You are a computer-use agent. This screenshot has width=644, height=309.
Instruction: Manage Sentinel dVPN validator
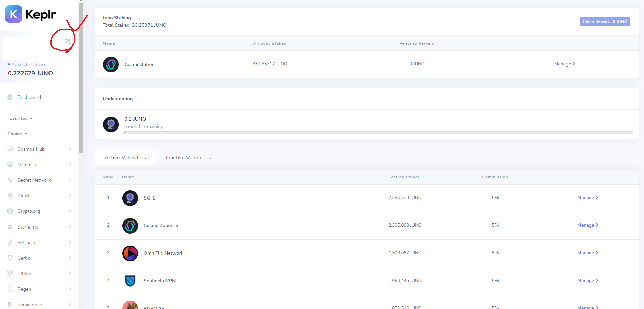588,281
